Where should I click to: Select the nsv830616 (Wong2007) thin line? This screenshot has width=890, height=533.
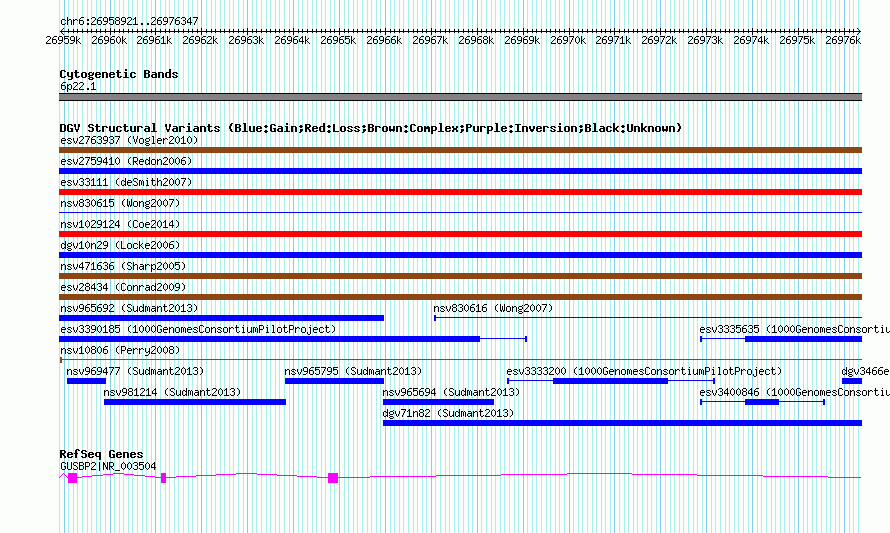pos(648,318)
